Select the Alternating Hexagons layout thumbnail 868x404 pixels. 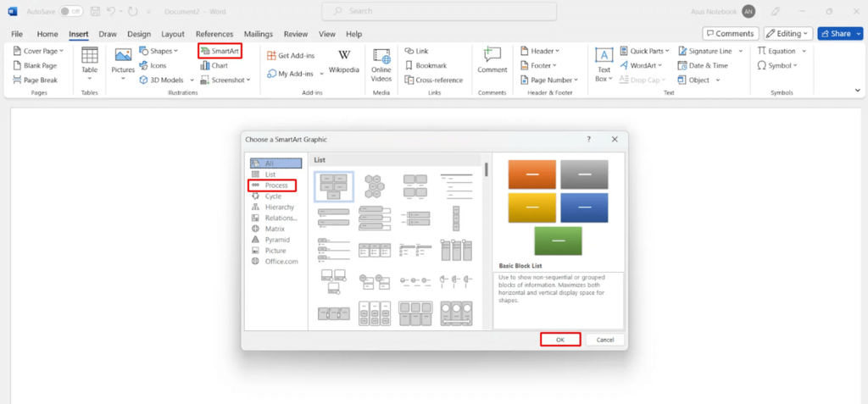(x=375, y=186)
